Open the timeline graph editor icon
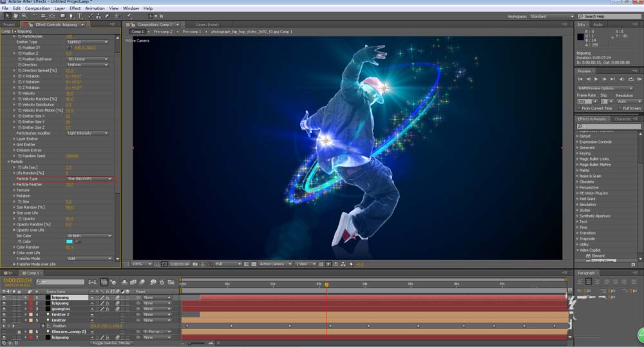Image resolution: width=644 pixels, height=347 pixels. click(171, 282)
